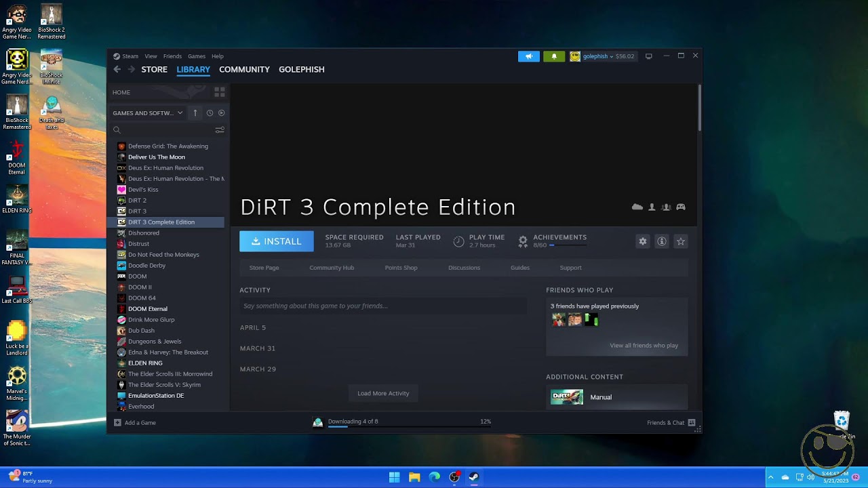
Task: Click the Steam forward navigation arrow
Action: [x=132, y=69]
